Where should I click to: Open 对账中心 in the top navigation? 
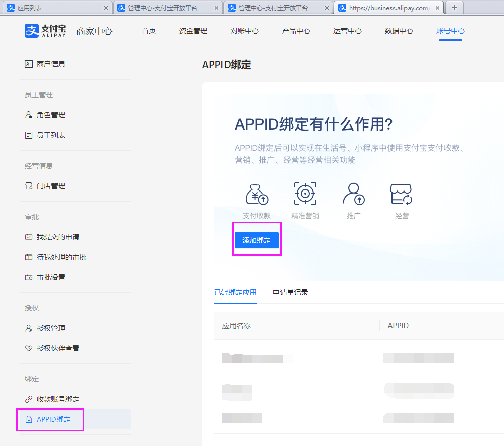(x=245, y=31)
